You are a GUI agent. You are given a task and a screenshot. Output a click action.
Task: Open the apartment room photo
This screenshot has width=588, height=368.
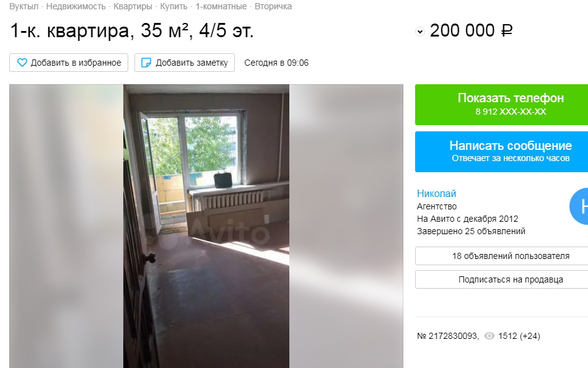coord(206,226)
